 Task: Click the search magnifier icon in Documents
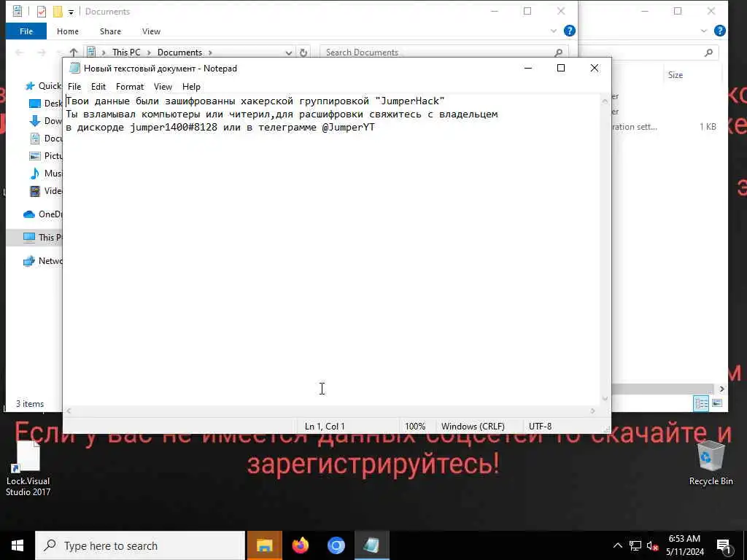[558, 52]
